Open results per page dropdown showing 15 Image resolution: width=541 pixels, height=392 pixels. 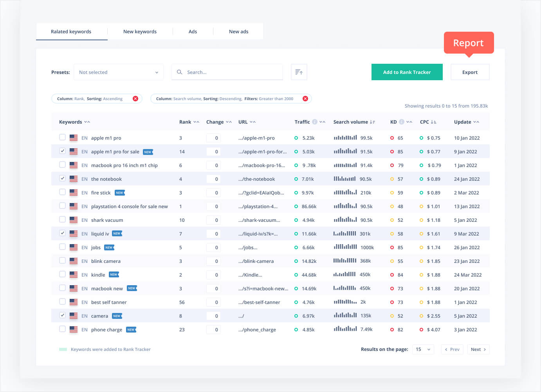tap(423, 349)
